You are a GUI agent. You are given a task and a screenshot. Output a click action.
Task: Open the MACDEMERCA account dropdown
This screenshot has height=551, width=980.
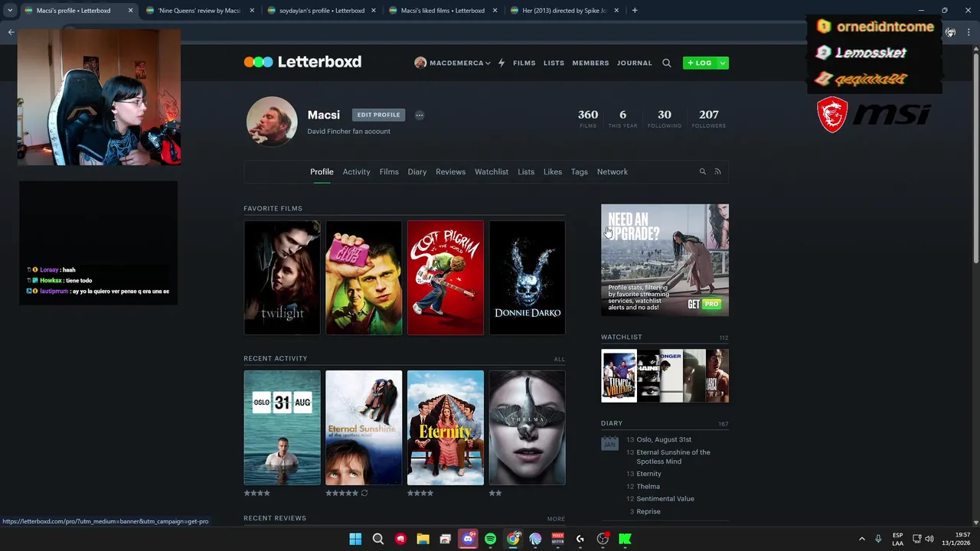coord(452,63)
